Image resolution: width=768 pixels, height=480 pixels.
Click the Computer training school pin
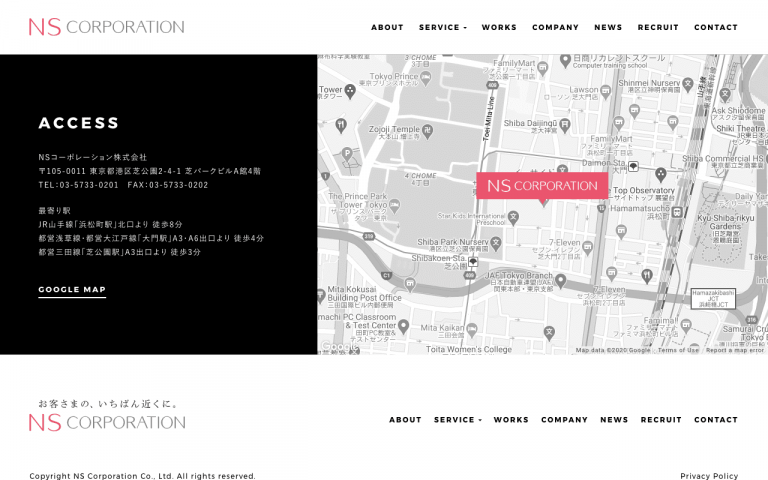click(565, 60)
